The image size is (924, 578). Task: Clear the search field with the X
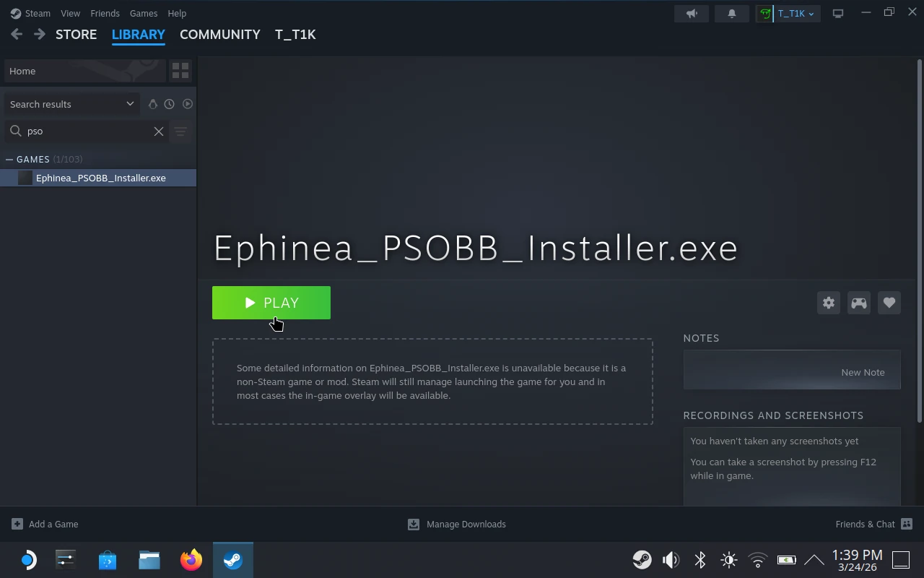[x=159, y=131]
